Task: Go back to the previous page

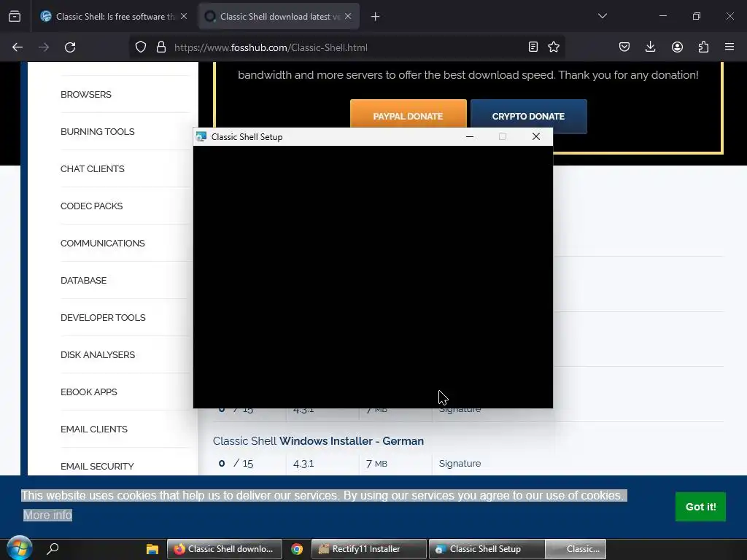Action: coord(18,47)
